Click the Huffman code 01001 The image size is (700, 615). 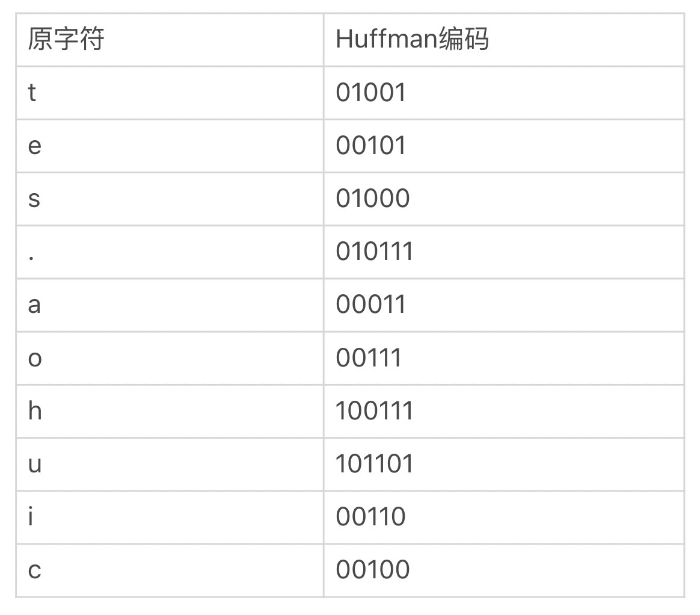coord(371,93)
